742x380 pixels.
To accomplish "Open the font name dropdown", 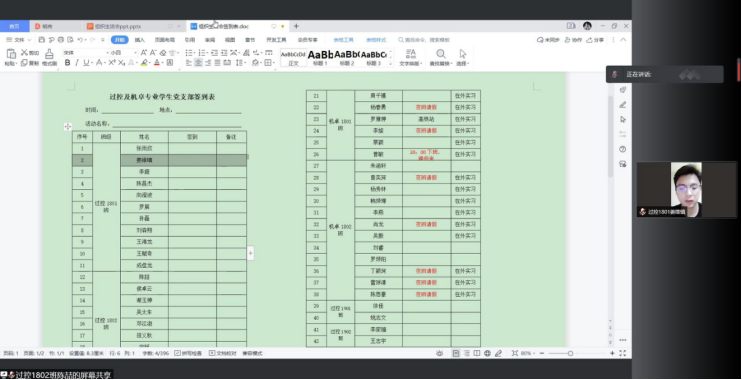I will [85, 53].
